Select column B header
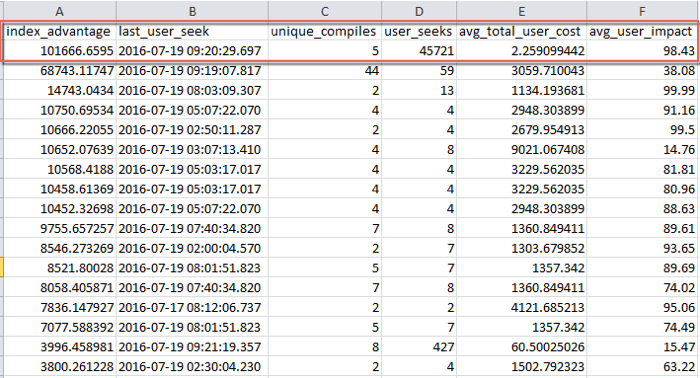 point(192,11)
